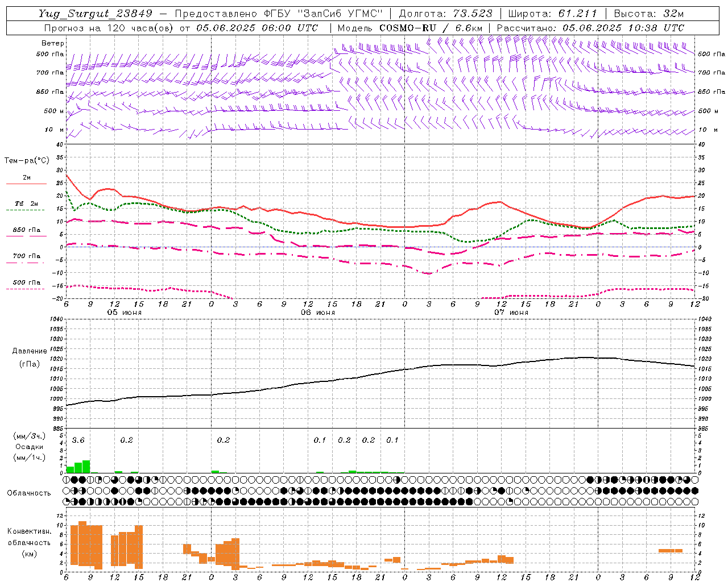Screen dimensions: 728x582
Task: Click the (мм/1ч.) precipitation unit label
Action: (30, 458)
